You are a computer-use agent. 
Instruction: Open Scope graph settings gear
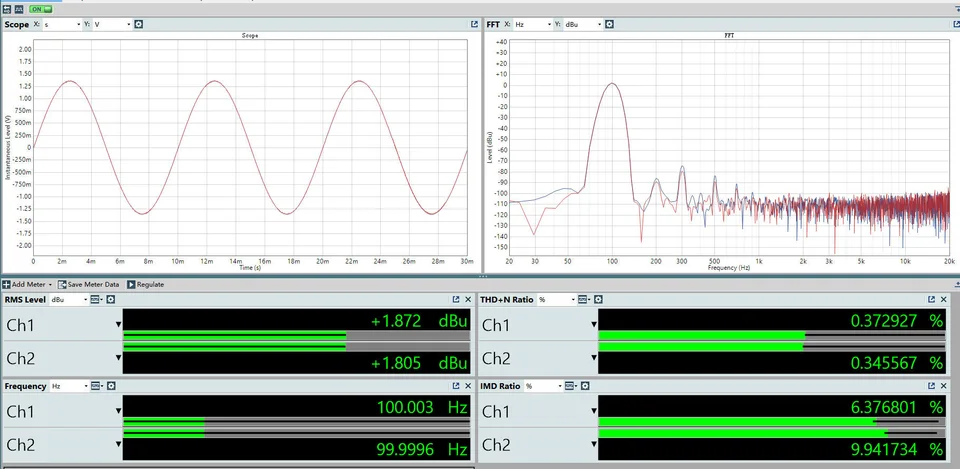click(x=138, y=24)
